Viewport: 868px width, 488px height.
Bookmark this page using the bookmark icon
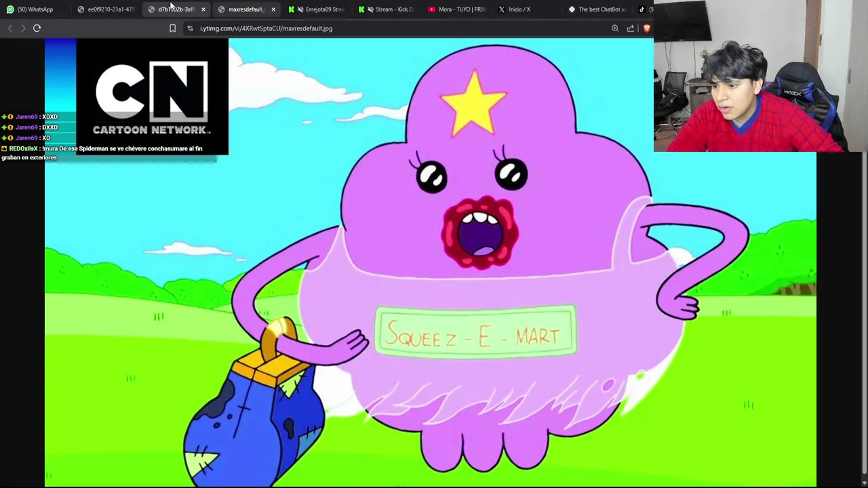(x=172, y=28)
